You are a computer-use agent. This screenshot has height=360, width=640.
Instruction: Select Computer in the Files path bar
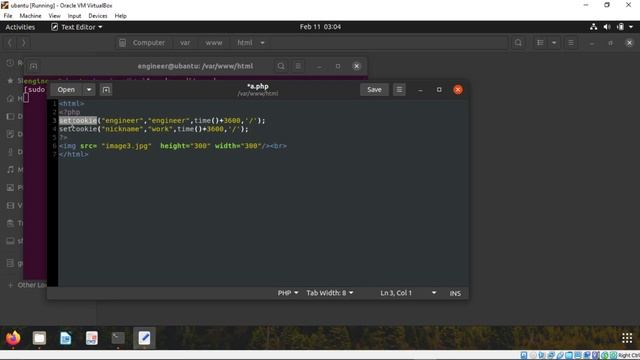point(142,42)
